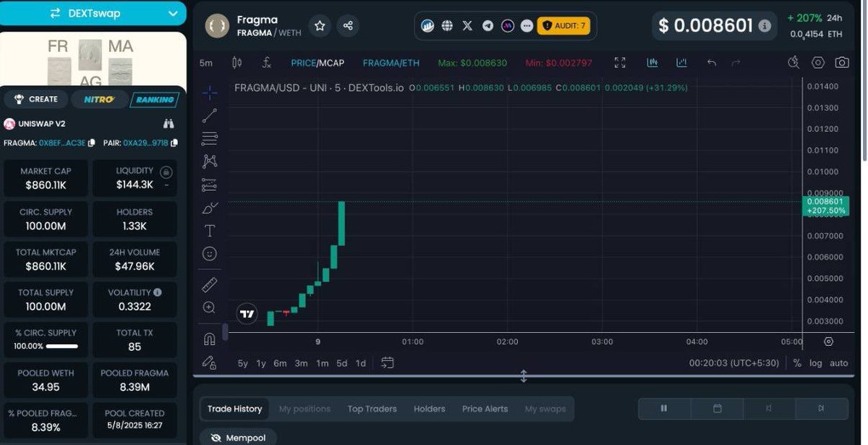This screenshot has width=868, height=445.
Task: Copy the FRAGMA contract address
Action: point(92,143)
